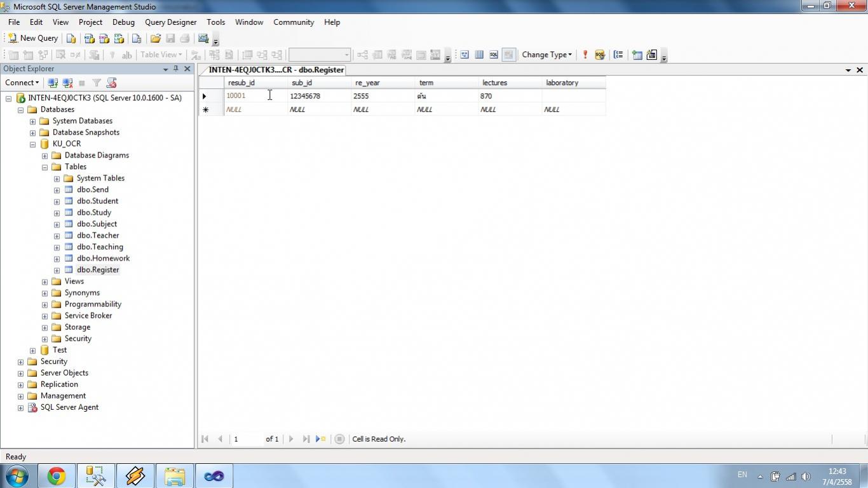The width and height of the screenshot is (868, 488).
Task: Click the New Query toolbar button
Action: (33, 38)
